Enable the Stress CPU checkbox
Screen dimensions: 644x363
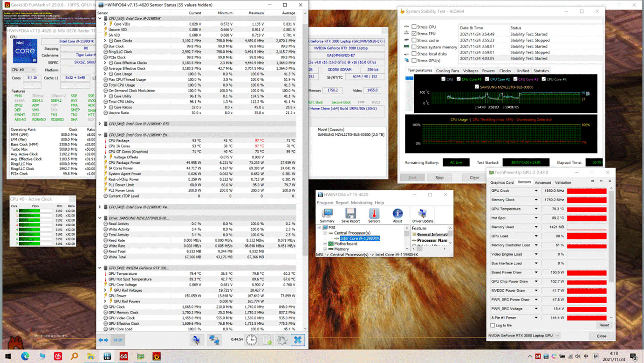coord(414,27)
